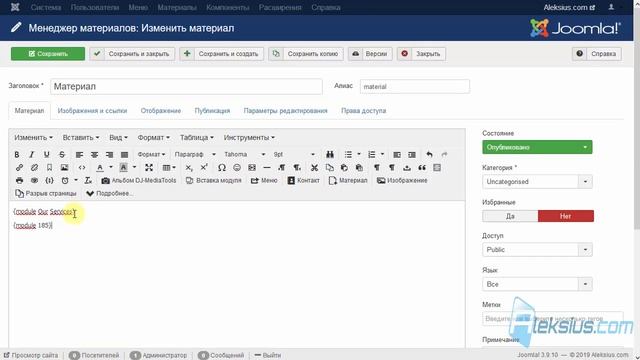Insert a blockquote
Viewport: 640px width, 360px height.
click(x=422, y=168)
